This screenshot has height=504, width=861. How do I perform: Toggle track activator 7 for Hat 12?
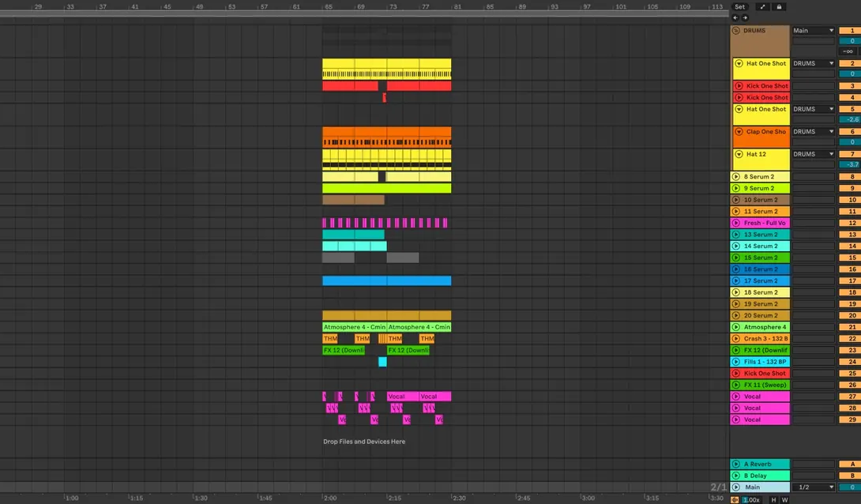pyautogui.click(x=851, y=154)
